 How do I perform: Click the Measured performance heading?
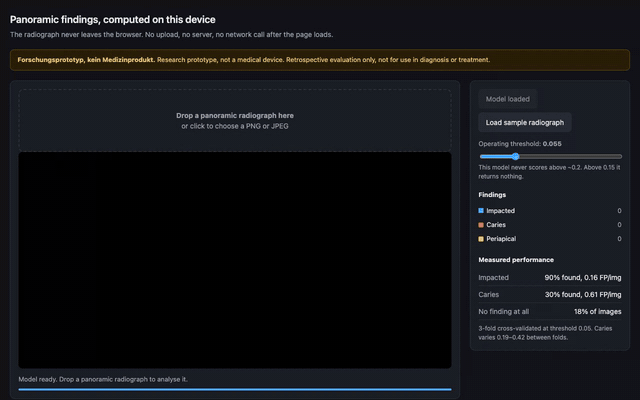click(x=516, y=260)
